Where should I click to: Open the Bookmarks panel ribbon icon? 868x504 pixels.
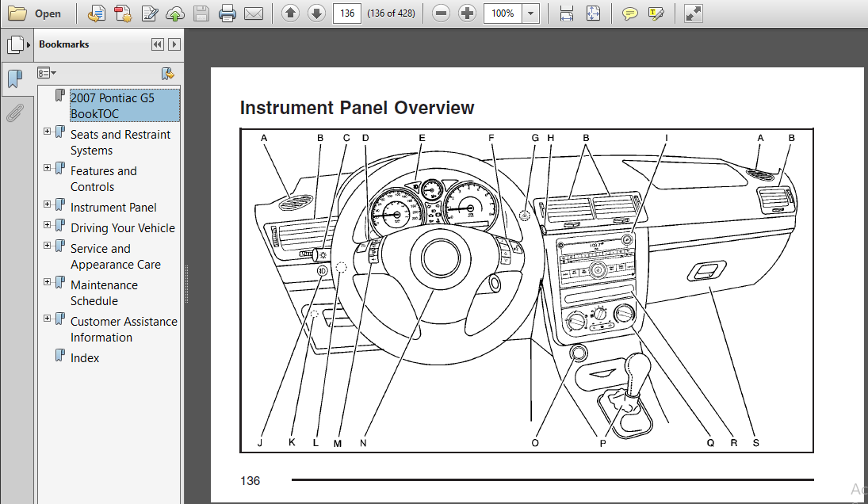pyautogui.click(x=15, y=79)
